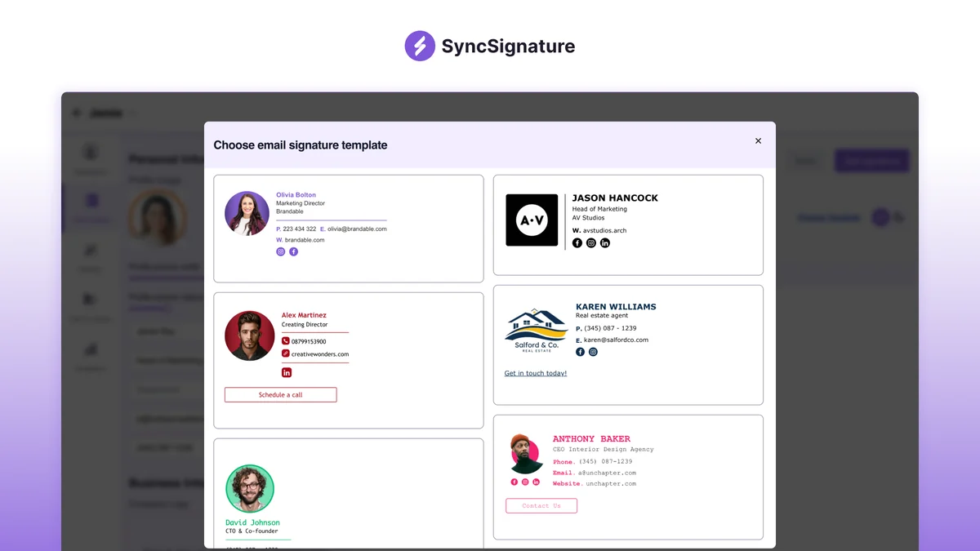980x551 pixels.
Task: Click the SyncSignature lightning bolt logo
Action: click(x=419, y=46)
